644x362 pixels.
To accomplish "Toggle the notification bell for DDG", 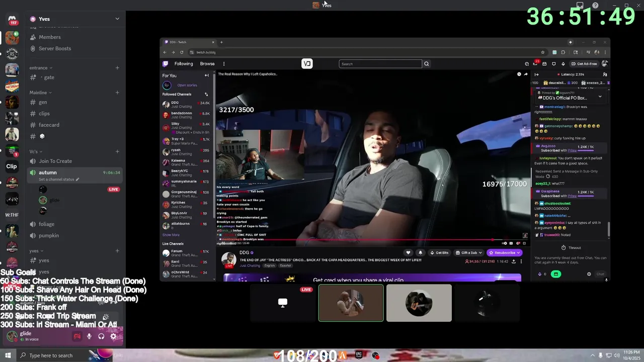I will [421, 252].
